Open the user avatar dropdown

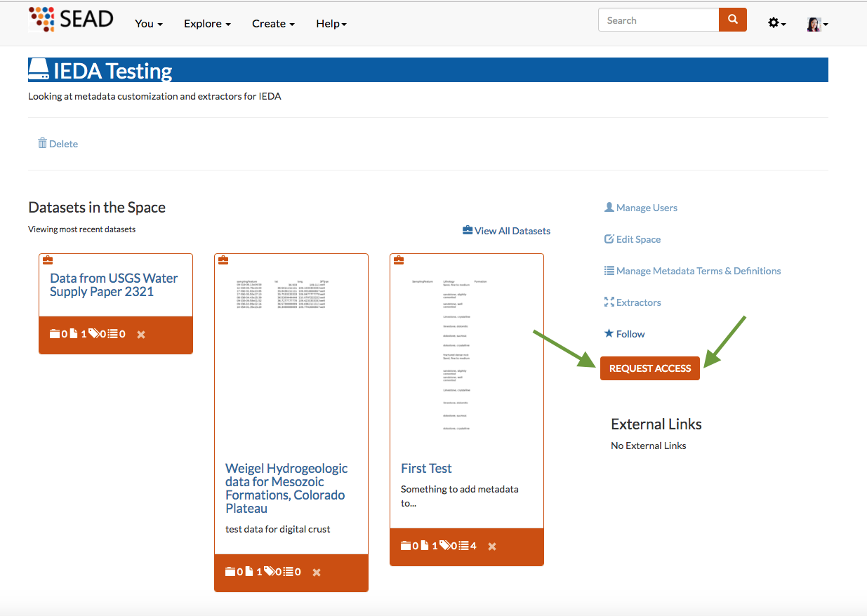pyautogui.click(x=817, y=25)
